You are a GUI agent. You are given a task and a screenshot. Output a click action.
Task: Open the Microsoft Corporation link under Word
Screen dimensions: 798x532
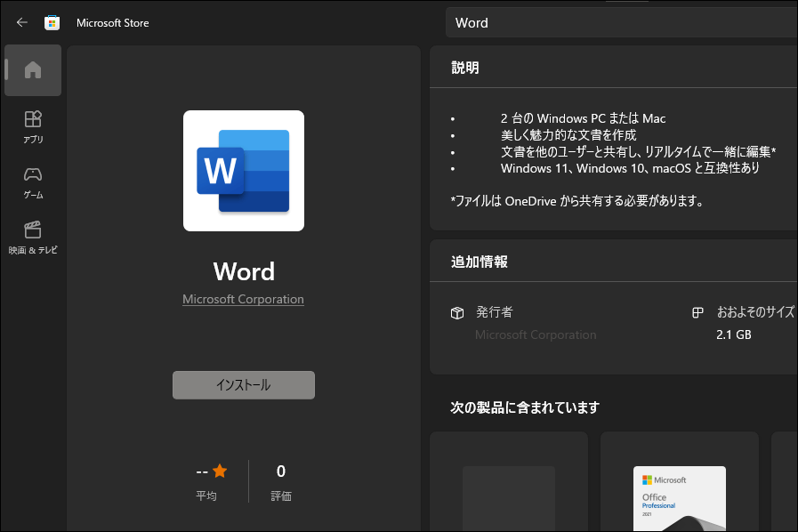click(x=243, y=299)
